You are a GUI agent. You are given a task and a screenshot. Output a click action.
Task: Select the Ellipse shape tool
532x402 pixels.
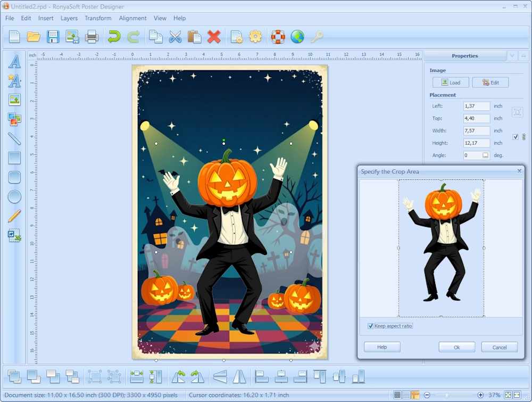14,196
